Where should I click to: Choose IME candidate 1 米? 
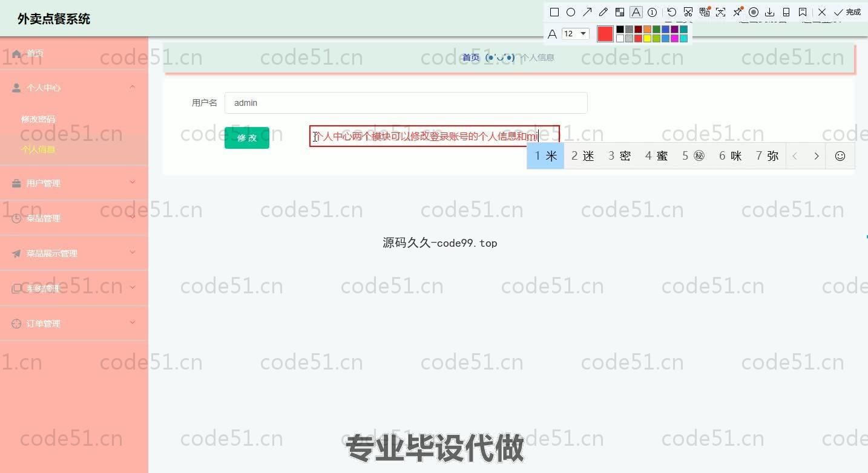point(545,156)
